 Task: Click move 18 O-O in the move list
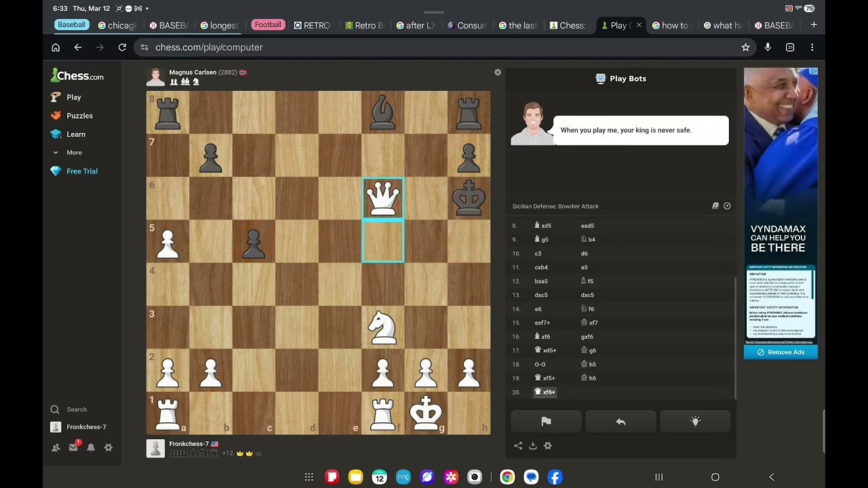(x=540, y=365)
